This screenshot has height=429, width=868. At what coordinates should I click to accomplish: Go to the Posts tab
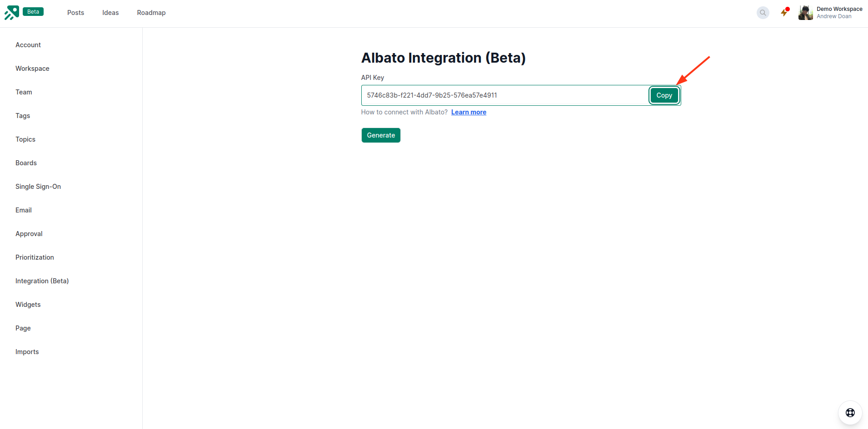coord(75,13)
